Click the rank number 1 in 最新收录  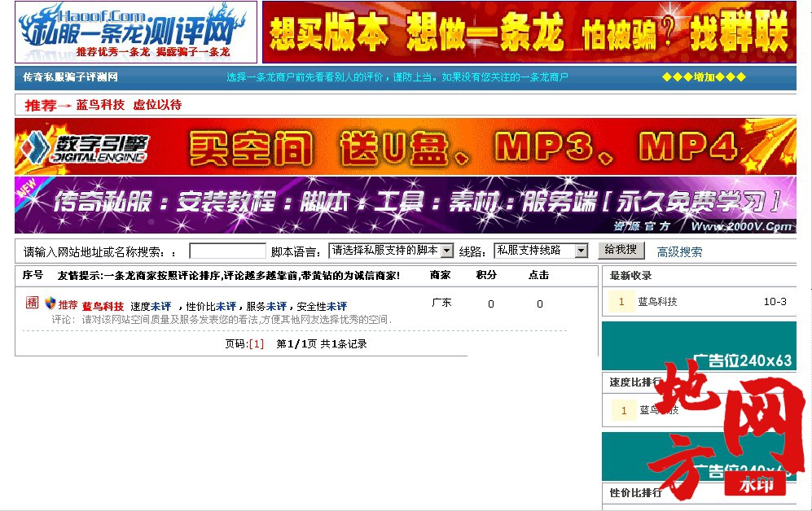coord(621,302)
